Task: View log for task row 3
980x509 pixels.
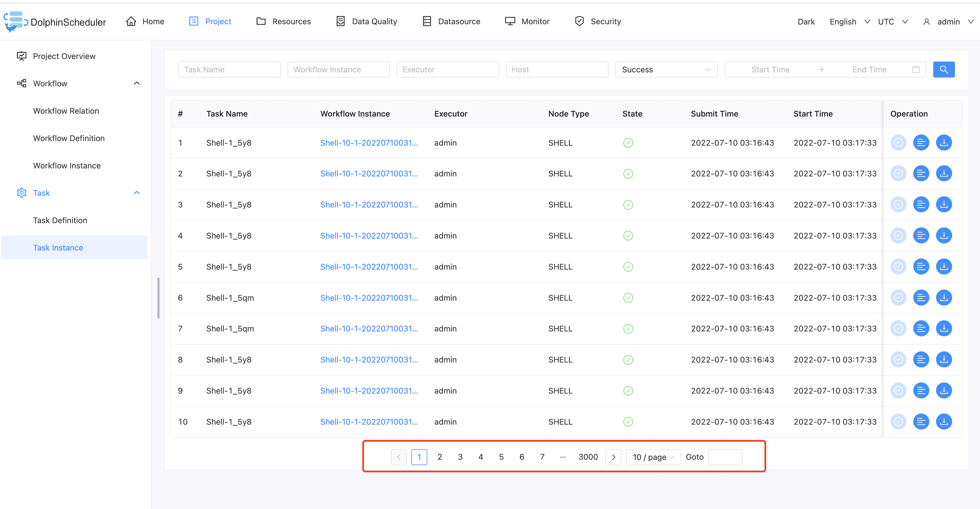Action: click(x=921, y=205)
